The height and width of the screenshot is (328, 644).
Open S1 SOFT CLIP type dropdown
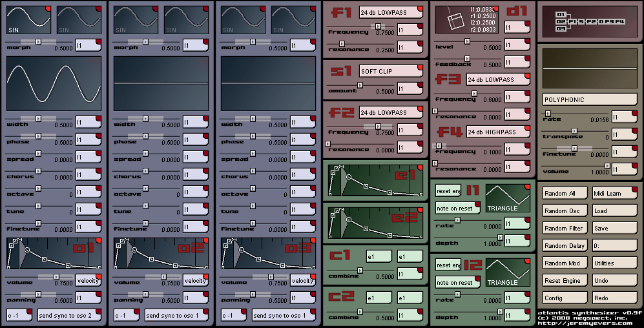391,71
